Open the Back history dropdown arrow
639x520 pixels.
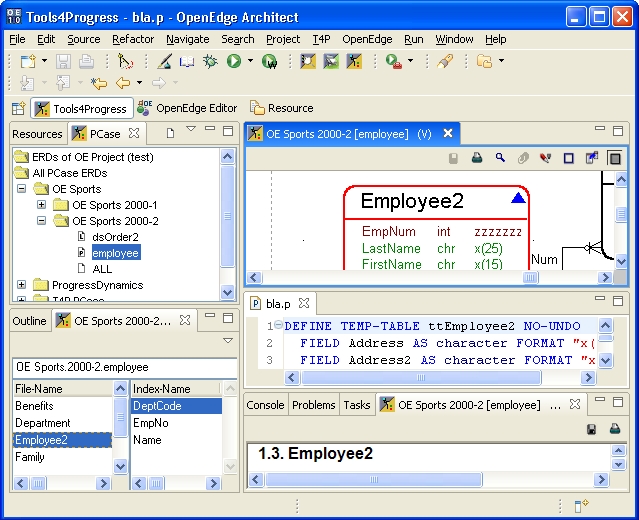pos(139,83)
